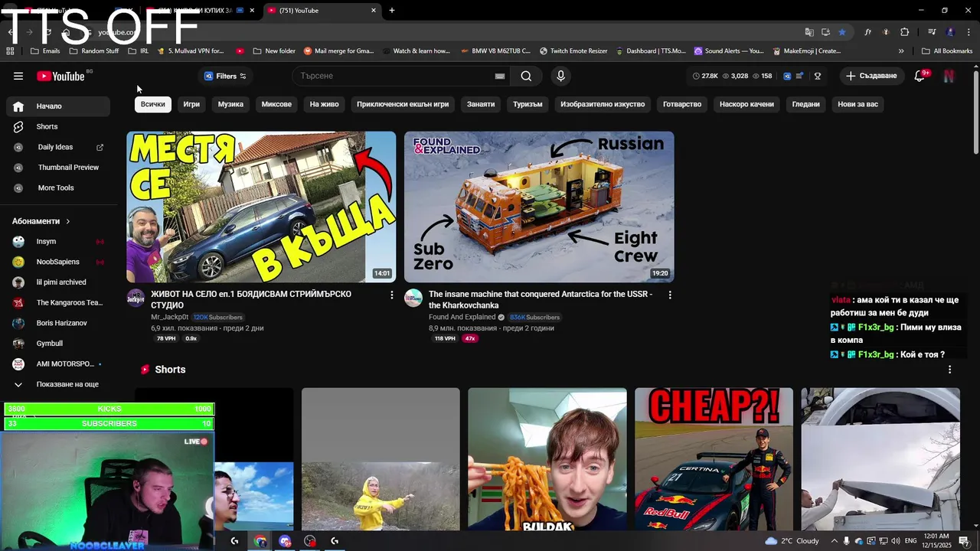Screen dimensions: 980x551
Task: Expand Показване на още subscriptions
Action: coord(58,384)
